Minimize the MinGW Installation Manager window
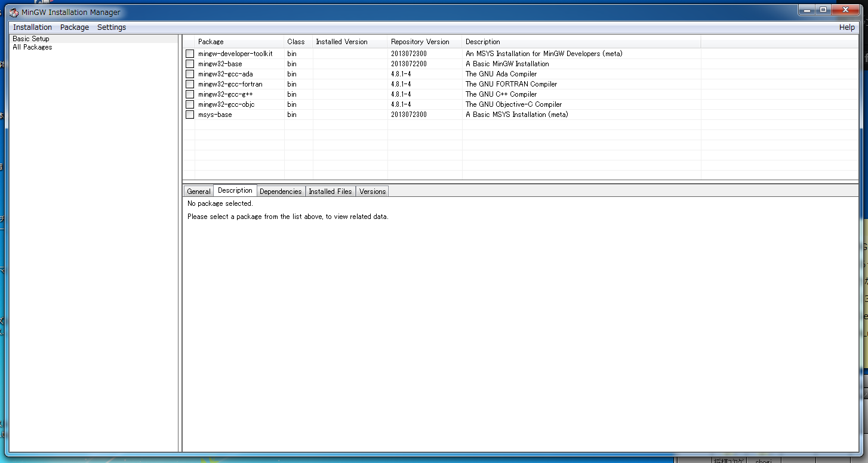The height and width of the screenshot is (463, 868). (x=807, y=10)
